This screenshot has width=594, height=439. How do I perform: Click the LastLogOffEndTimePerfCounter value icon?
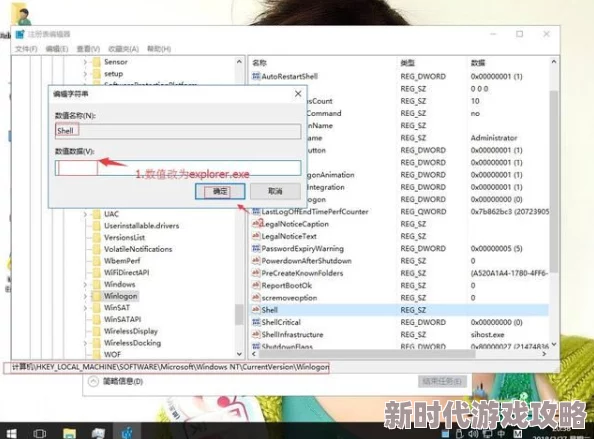(x=256, y=211)
